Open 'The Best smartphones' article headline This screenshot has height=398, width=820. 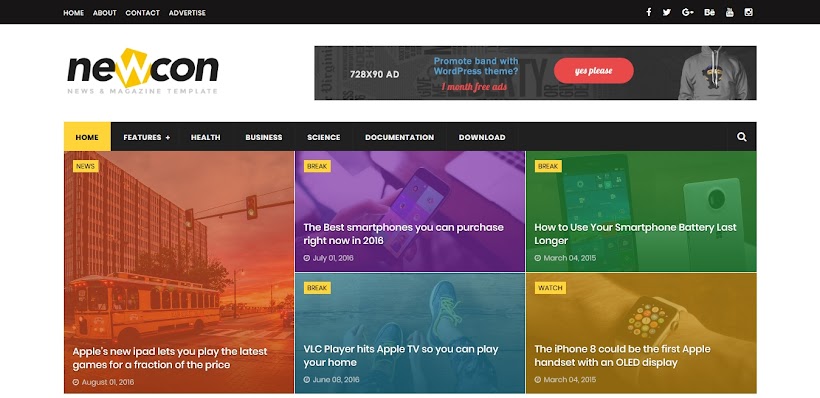(x=404, y=234)
